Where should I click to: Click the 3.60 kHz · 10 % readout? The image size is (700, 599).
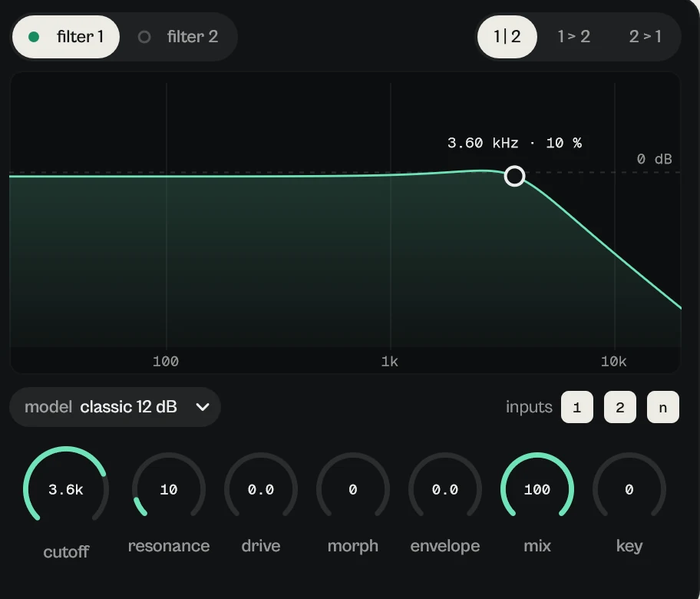coord(514,143)
